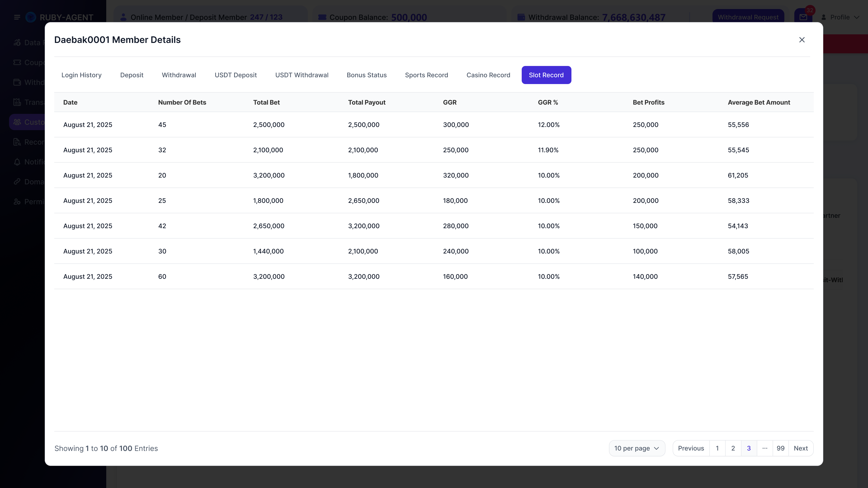
Task: Select the USDT Withdrawal tab
Action: click(x=302, y=75)
